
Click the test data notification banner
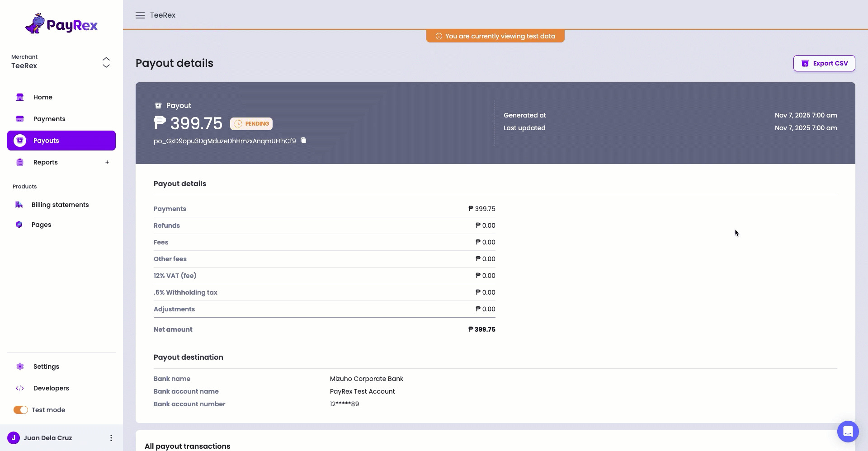(495, 36)
